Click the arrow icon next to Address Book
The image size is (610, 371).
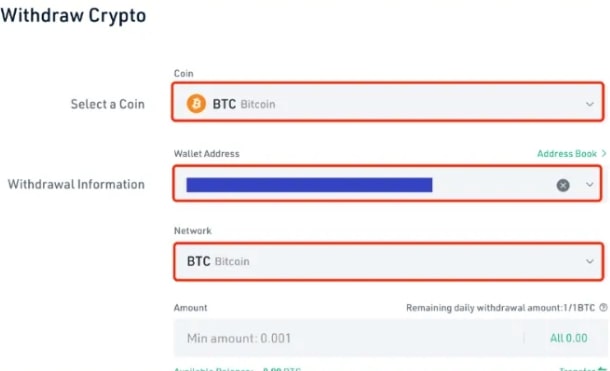tap(603, 153)
